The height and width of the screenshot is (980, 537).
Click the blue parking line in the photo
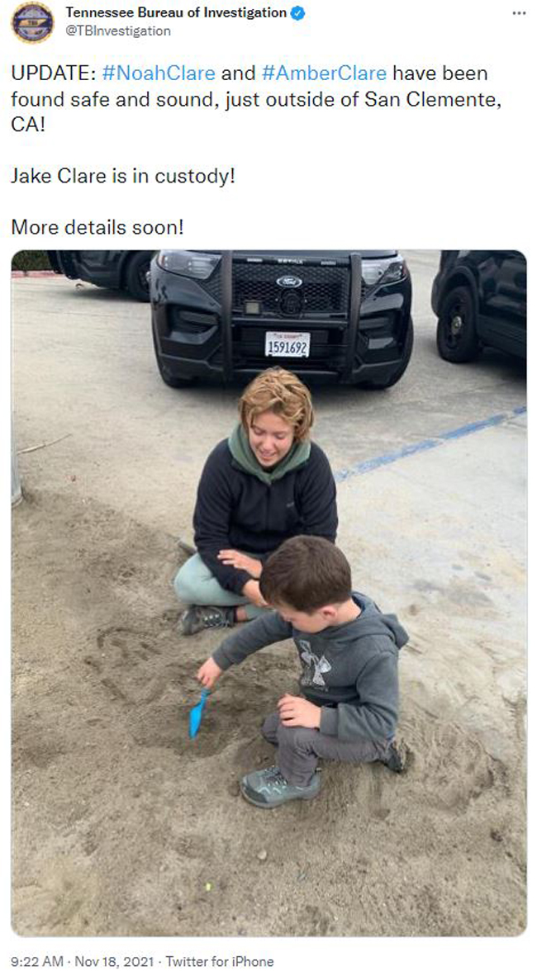430,444
